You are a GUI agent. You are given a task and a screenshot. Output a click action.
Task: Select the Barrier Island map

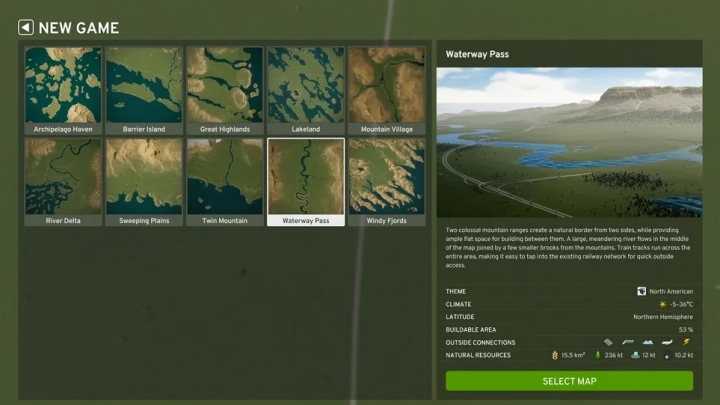click(144, 90)
